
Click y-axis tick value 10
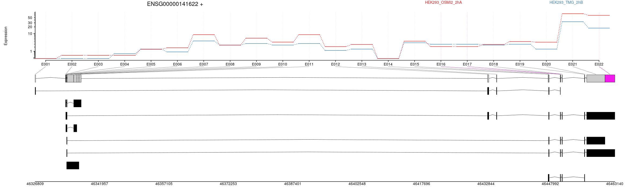30,34
